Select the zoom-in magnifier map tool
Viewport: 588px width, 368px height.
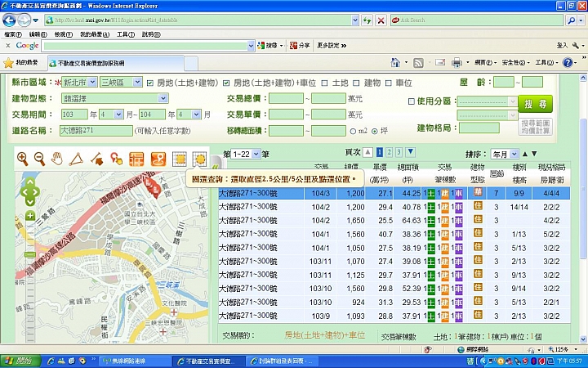[23, 159]
